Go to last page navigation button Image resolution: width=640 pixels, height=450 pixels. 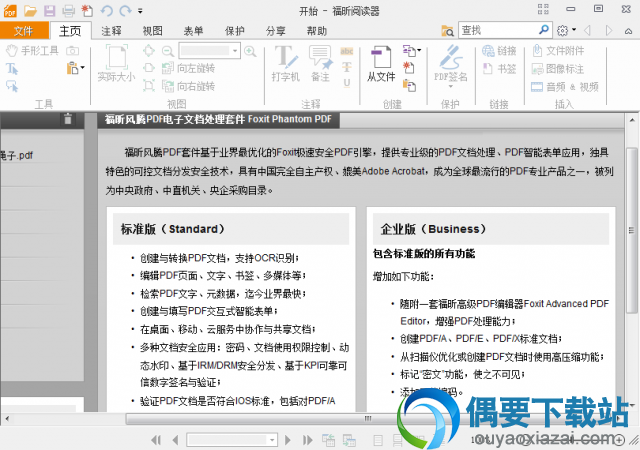(307, 440)
